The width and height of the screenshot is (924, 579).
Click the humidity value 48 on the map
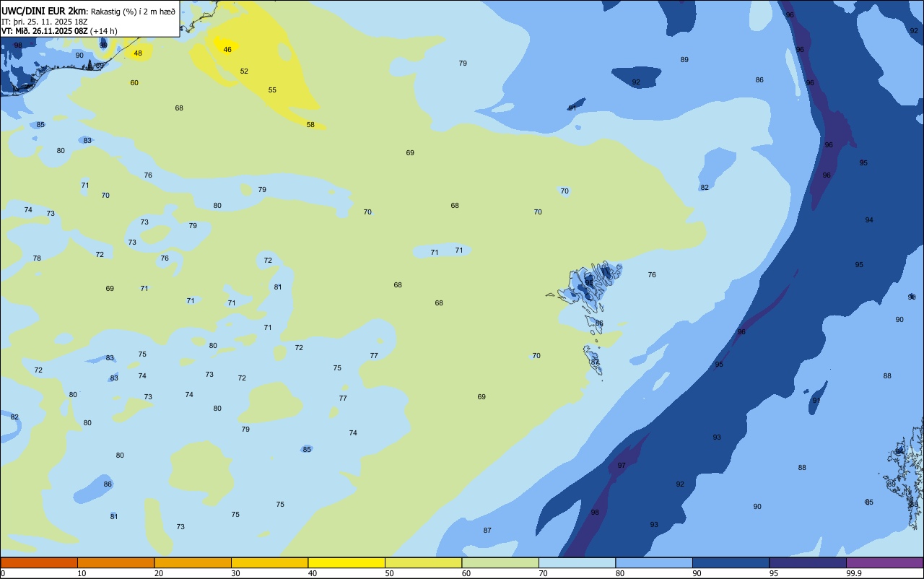[138, 53]
